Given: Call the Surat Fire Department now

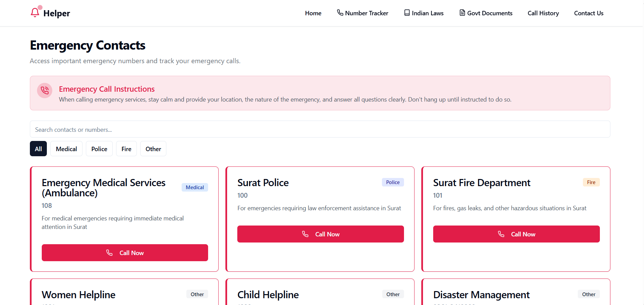Looking at the screenshot, I should pos(516,234).
